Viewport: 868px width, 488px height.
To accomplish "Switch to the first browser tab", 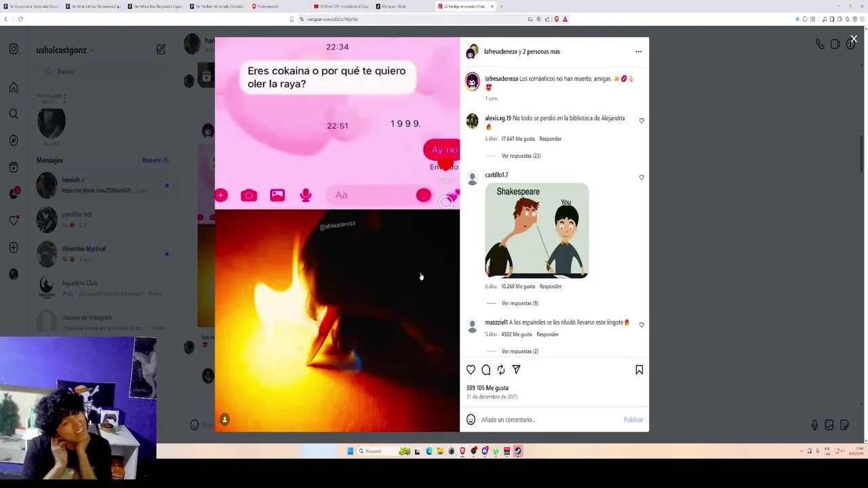I will pos(32,6).
